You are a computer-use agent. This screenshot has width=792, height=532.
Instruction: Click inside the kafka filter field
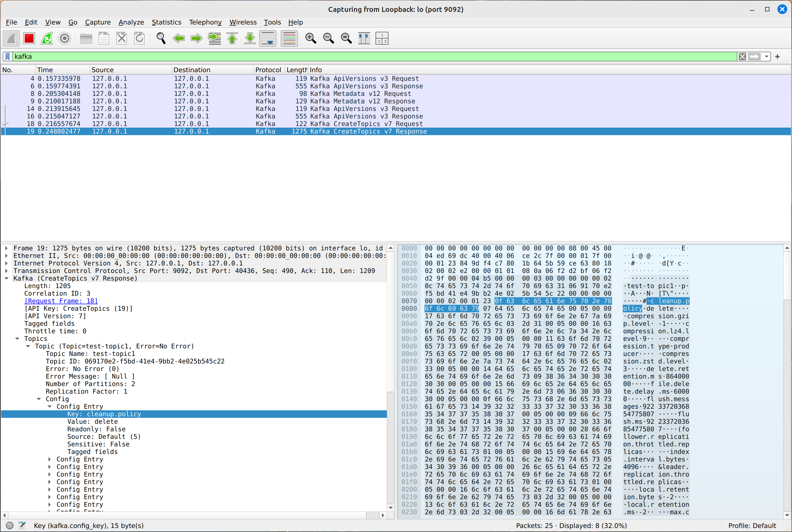pos(339,57)
